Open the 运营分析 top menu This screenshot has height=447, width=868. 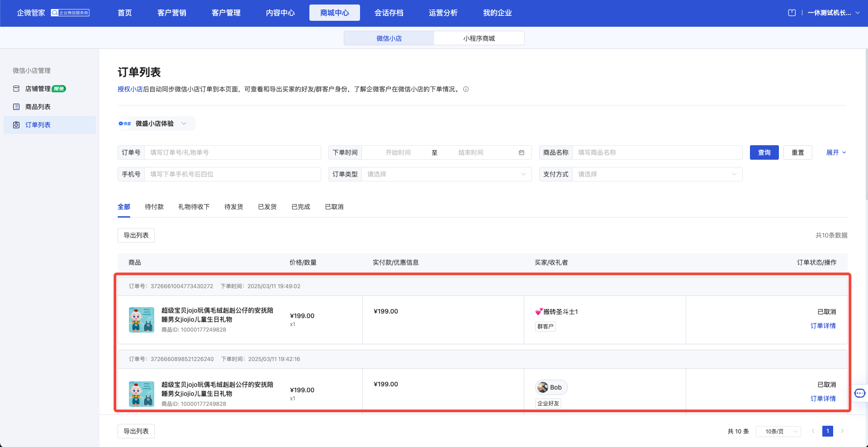443,13
